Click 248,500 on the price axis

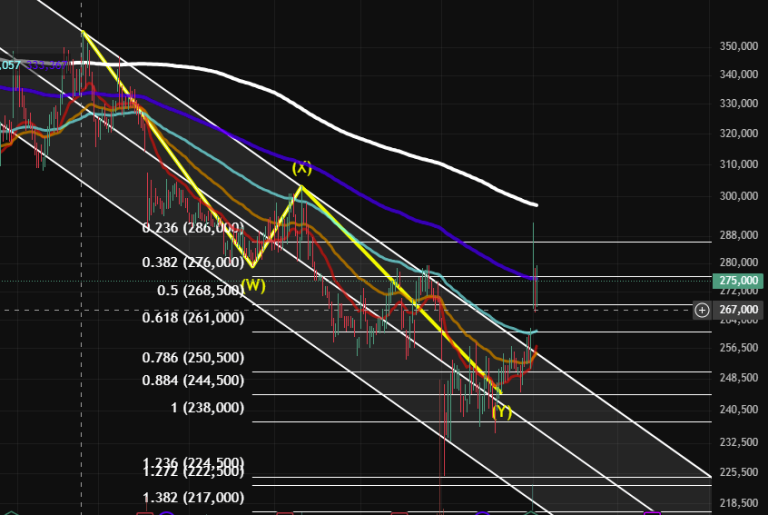(739, 378)
